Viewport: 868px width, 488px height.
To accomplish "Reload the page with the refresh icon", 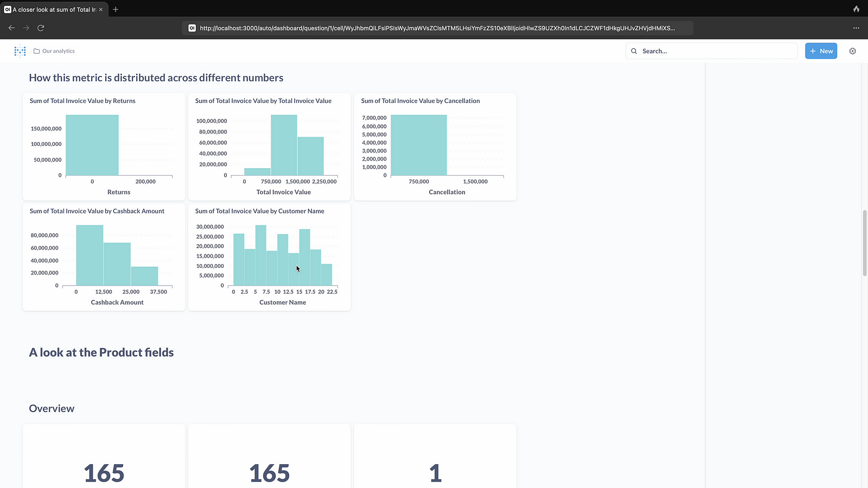I will click(41, 28).
